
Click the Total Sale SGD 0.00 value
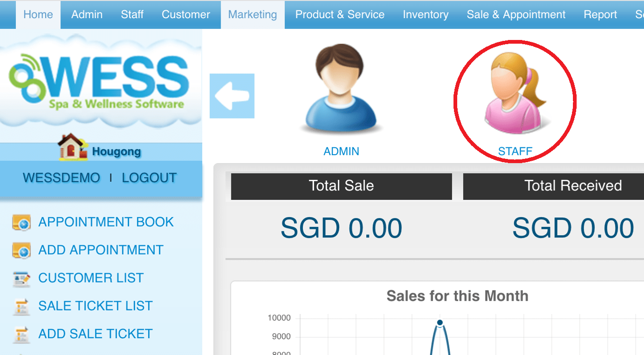pyautogui.click(x=342, y=228)
